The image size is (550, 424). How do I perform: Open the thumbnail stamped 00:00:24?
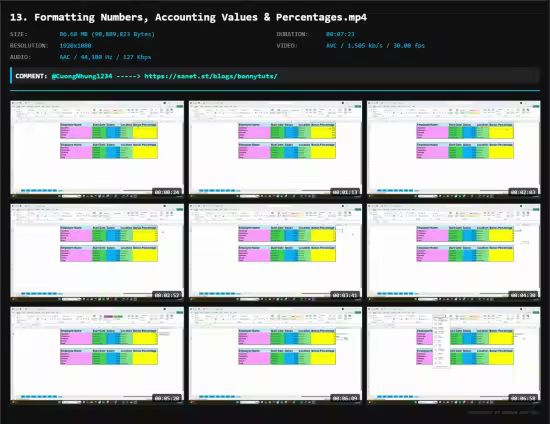[x=97, y=148]
